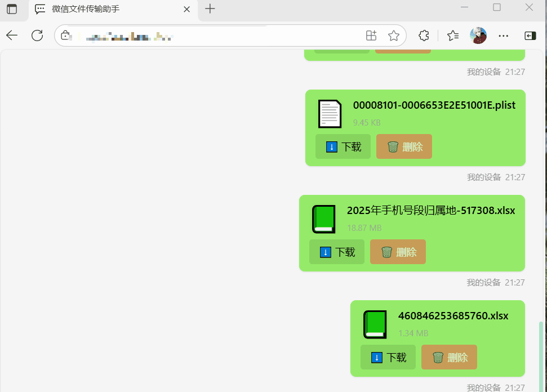Screen dimensions: 547x392
Task: Open a new browser tab
Action: pyautogui.click(x=210, y=8)
